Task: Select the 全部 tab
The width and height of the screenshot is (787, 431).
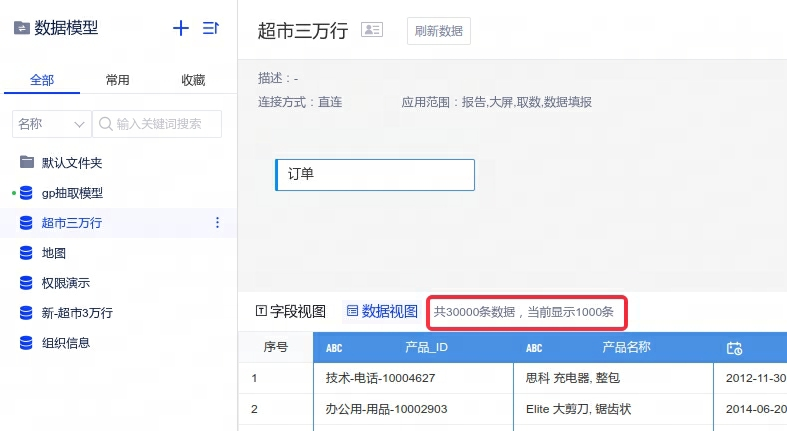Action: [x=42, y=80]
